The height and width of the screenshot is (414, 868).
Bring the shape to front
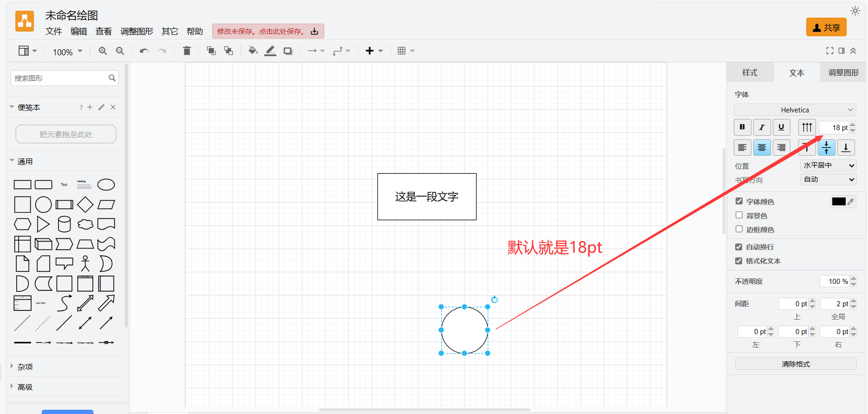click(211, 51)
